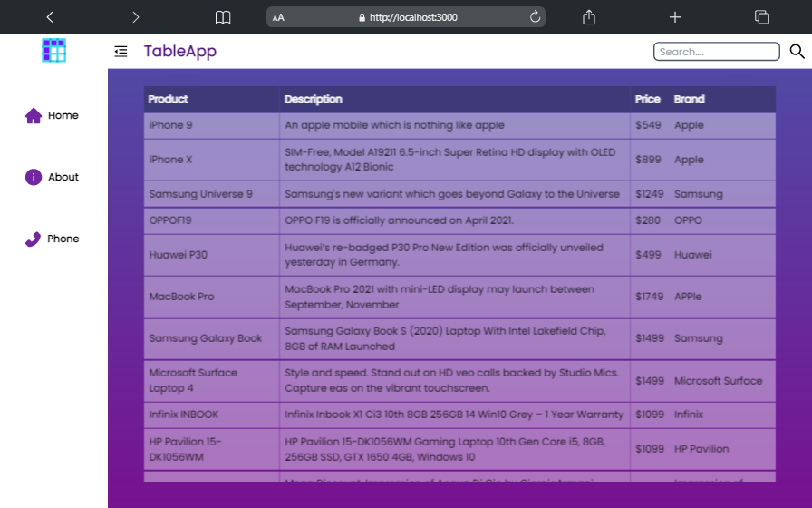Click the Home house icon
Screen dimensions: 812x508
coord(34,115)
